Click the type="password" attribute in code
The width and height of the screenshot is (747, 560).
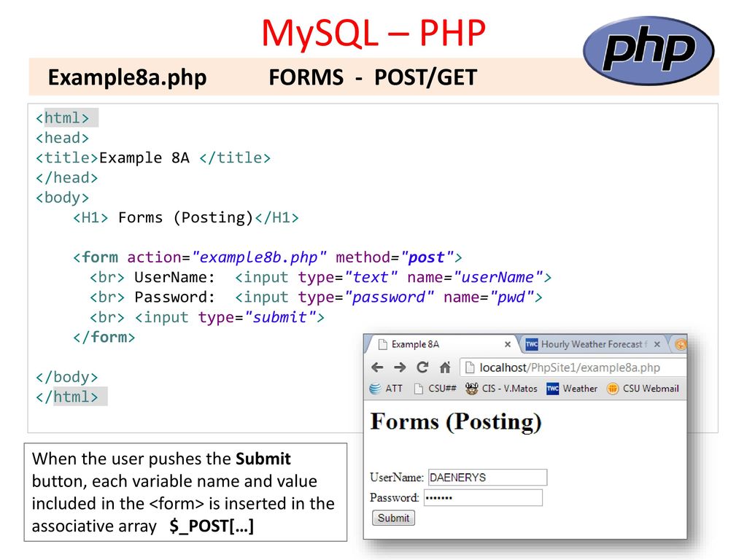pyautogui.click(x=366, y=297)
